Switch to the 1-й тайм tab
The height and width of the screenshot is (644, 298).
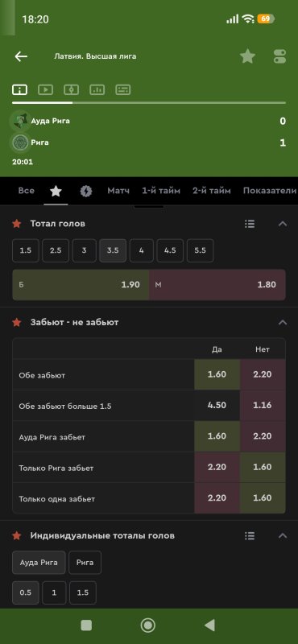pos(161,191)
